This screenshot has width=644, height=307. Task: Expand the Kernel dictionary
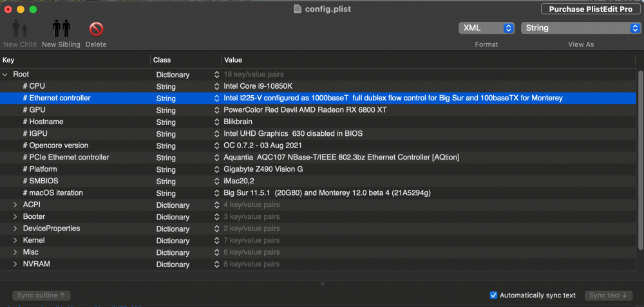[x=15, y=241]
